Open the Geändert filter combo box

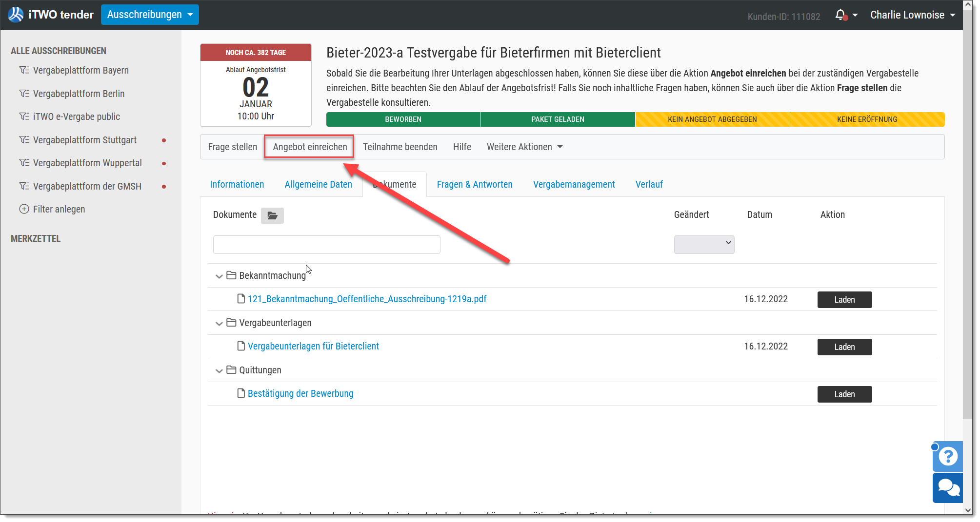(704, 244)
